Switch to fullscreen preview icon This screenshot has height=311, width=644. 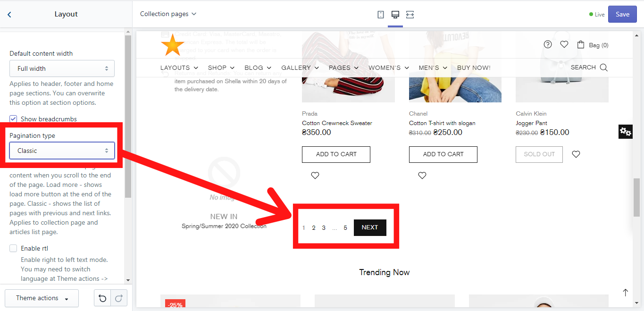pos(410,15)
